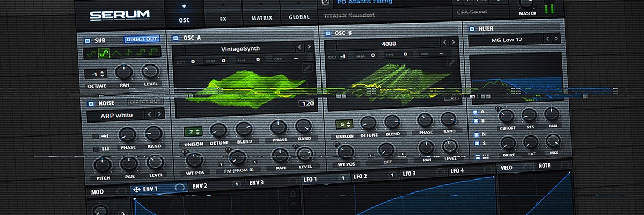
Task: Switch to the FX tab
Action: tap(223, 13)
